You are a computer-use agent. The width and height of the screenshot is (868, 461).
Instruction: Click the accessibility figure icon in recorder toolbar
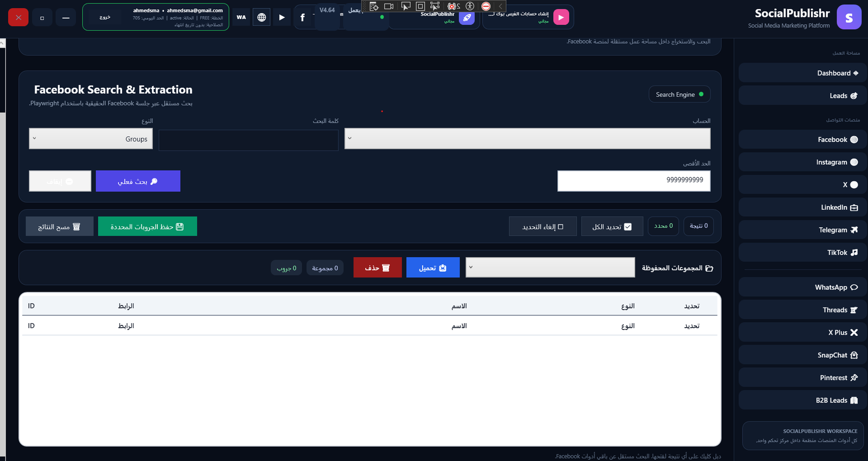470,7
